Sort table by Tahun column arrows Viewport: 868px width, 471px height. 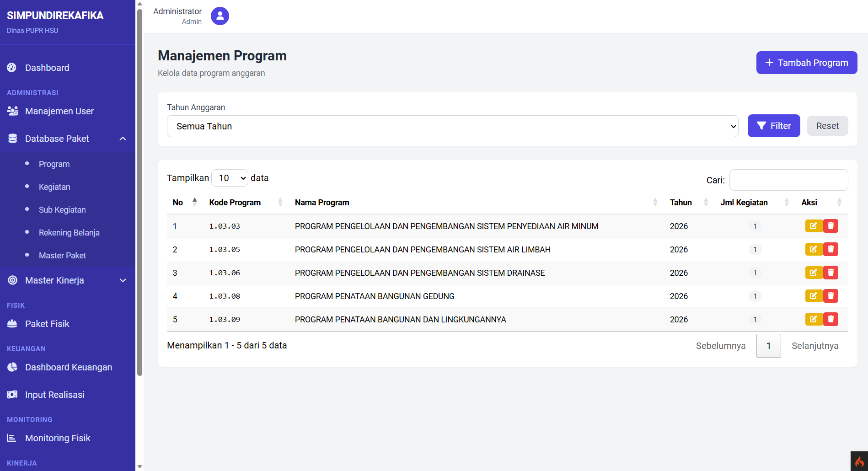tap(706, 202)
